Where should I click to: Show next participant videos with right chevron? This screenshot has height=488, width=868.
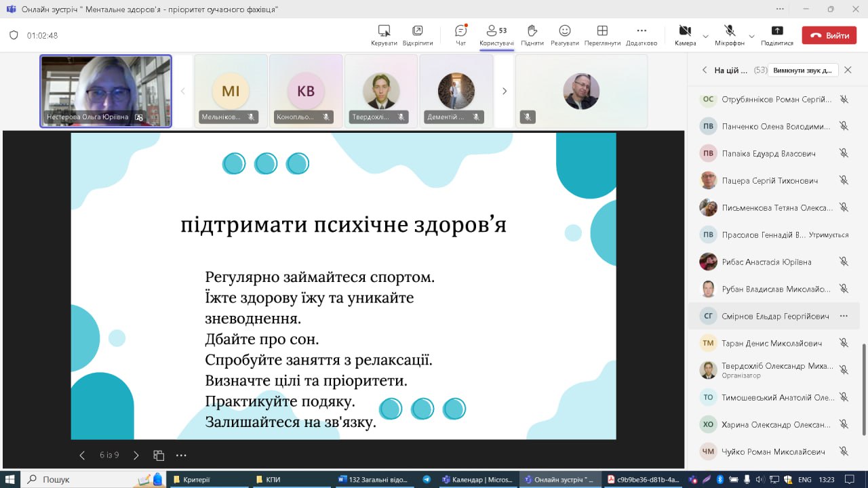click(x=504, y=91)
